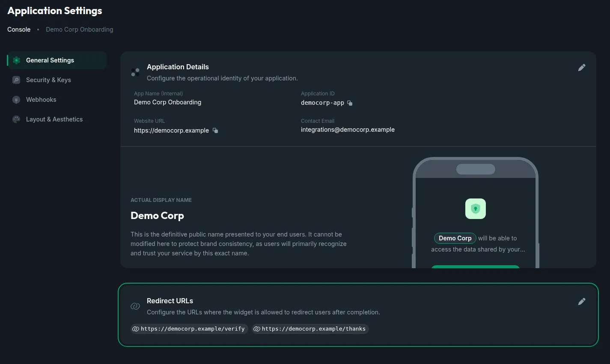Open the General Settings tab
This screenshot has height=364, width=610.
tap(57, 60)
